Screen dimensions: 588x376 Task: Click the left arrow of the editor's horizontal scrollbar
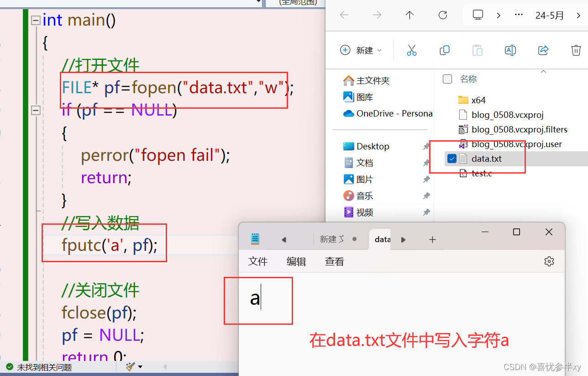click(x=165, y=366)
